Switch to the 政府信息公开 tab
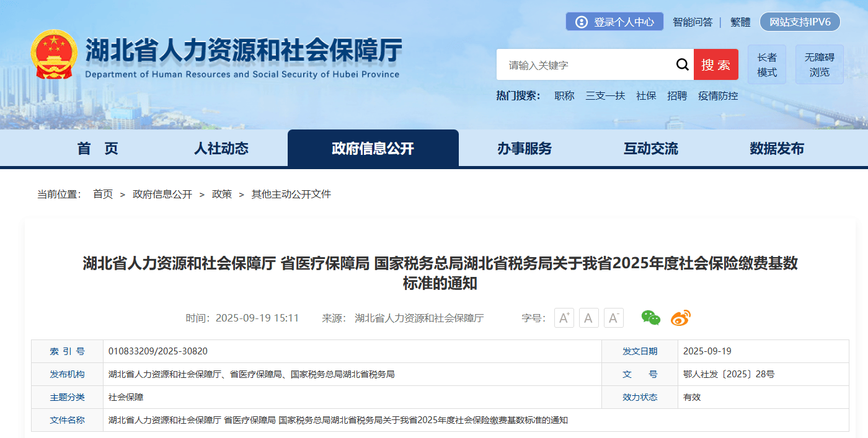Screen dimensions: 868x438 tap(373, 148)
